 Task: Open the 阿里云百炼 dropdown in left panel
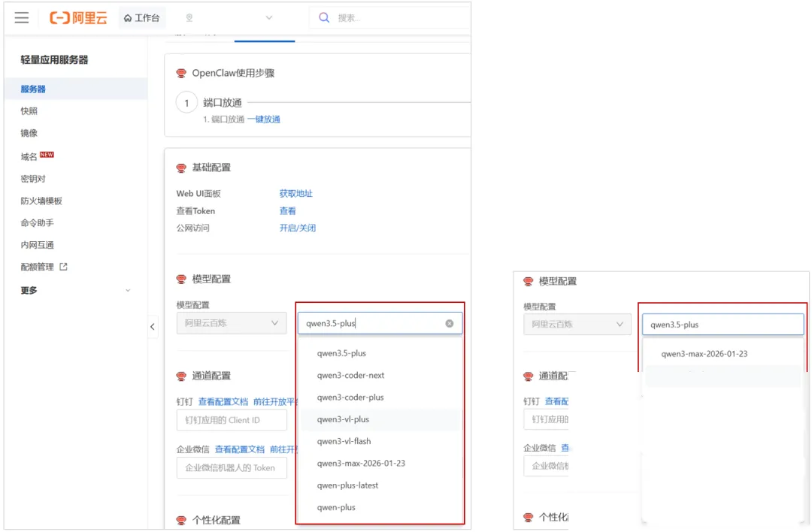pyautogui.click(x=232, y=323)
